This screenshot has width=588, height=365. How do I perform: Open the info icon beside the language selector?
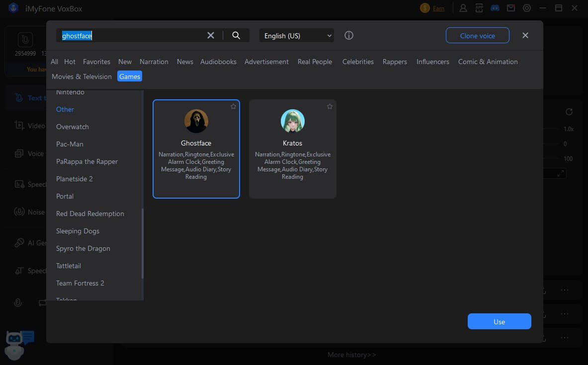point(349,35)
